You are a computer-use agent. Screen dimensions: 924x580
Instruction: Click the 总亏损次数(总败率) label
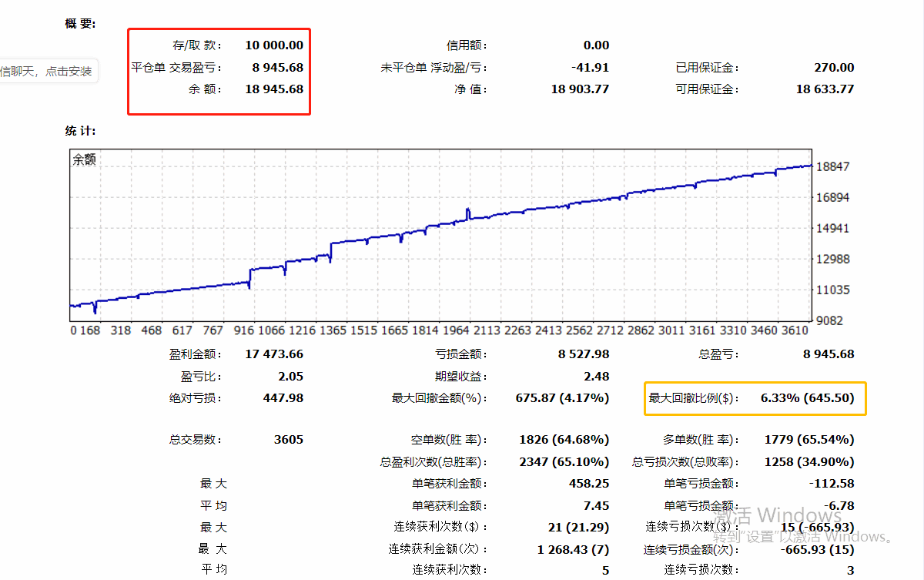685,462
